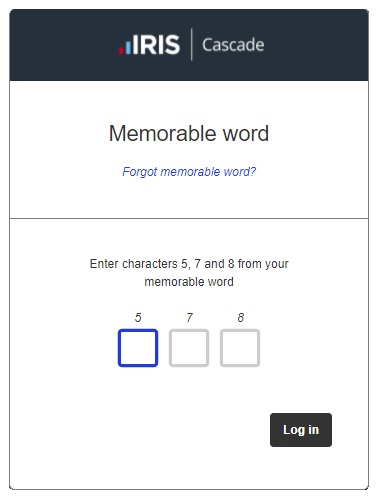Focus the character 8 input box

pyautogui.click(x=240, y=348)
